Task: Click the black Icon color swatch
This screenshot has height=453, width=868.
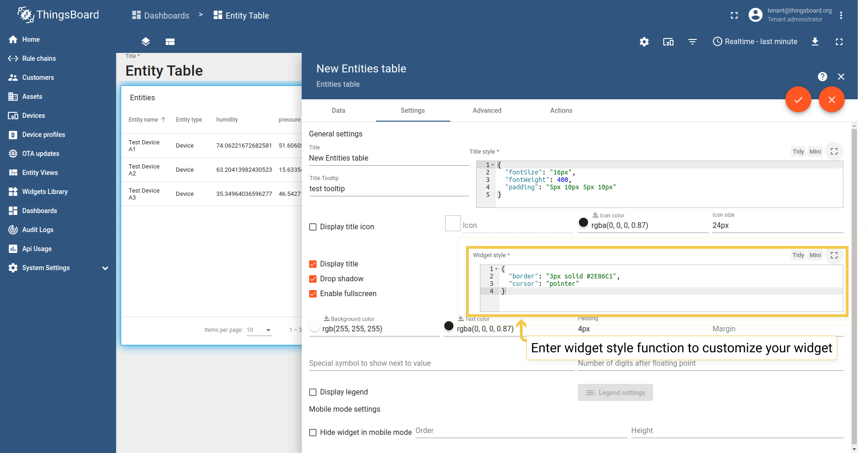Action: tap(583, 223)
